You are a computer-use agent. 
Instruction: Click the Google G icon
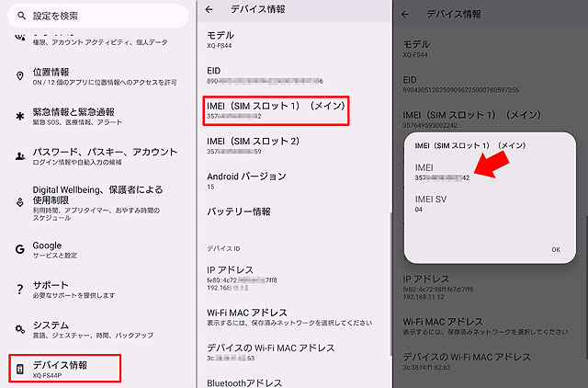click(20, 249)
